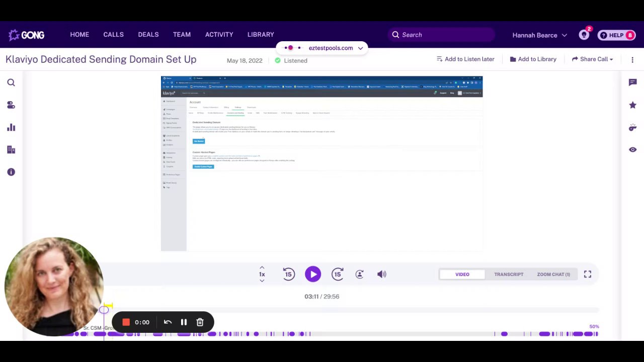This screenshot has height=362, width=644.
Task: Switch to the VIDEO tab
Action: 462,275
